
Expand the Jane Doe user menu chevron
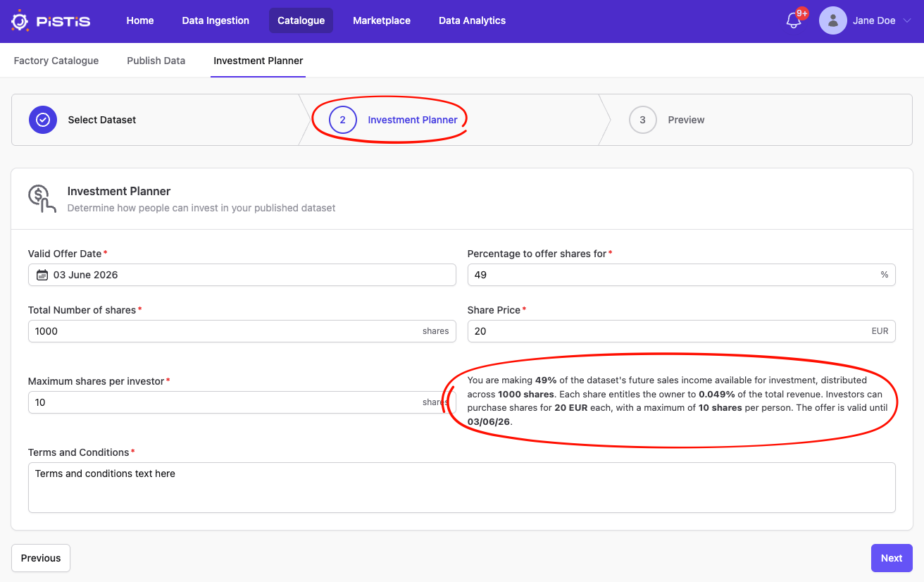(906, 21)
